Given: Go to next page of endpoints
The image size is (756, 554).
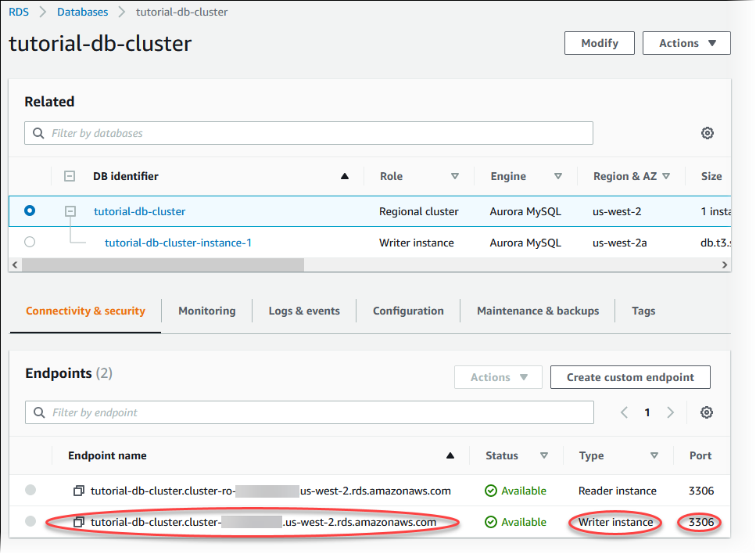Looking at the screenshot, I should [671, 412].
